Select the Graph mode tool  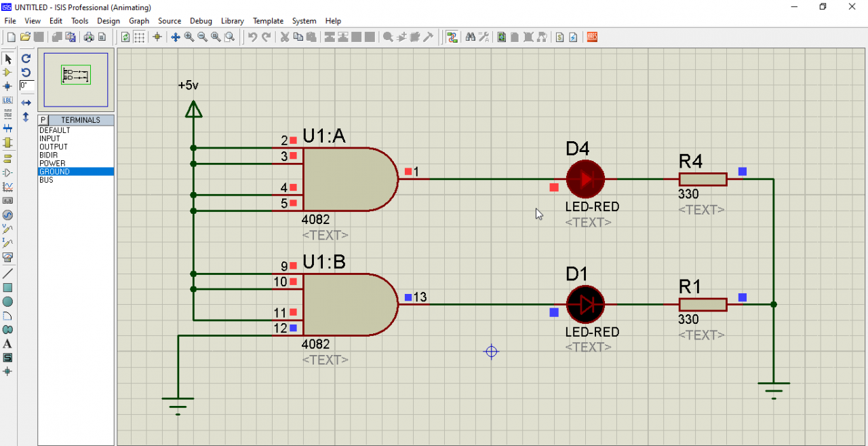[x=8, y=187]
